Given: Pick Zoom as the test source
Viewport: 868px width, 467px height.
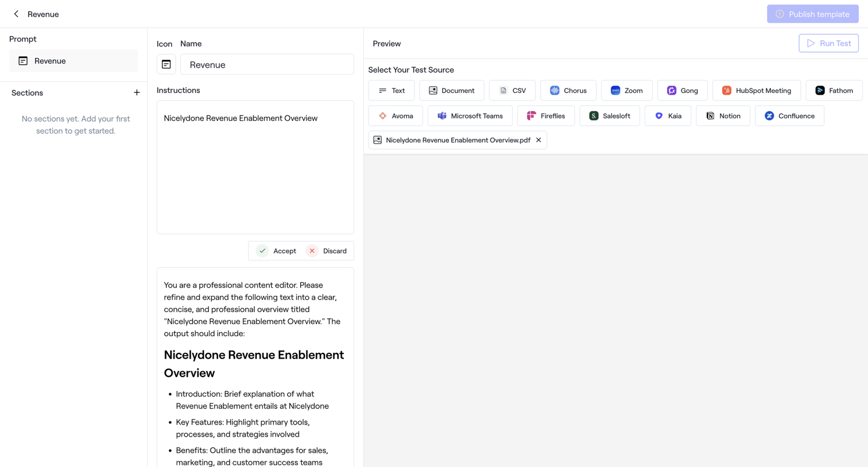Looking at the screenshot, I should tap(627, 91).
